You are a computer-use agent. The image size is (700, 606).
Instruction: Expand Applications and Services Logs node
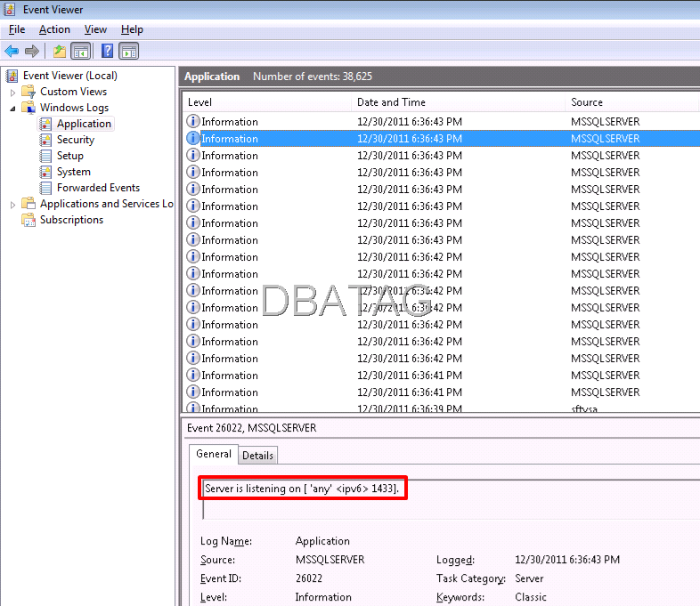click(12, 204)
